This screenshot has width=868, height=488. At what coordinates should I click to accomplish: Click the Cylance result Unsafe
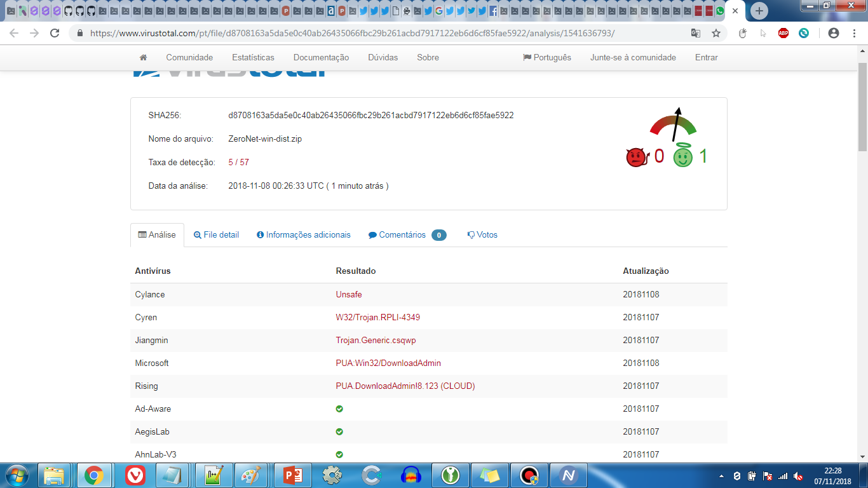click(349, 295)
